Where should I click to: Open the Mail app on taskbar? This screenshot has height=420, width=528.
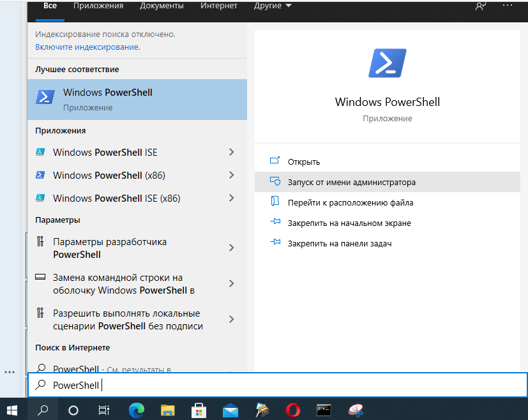(230, 411)
